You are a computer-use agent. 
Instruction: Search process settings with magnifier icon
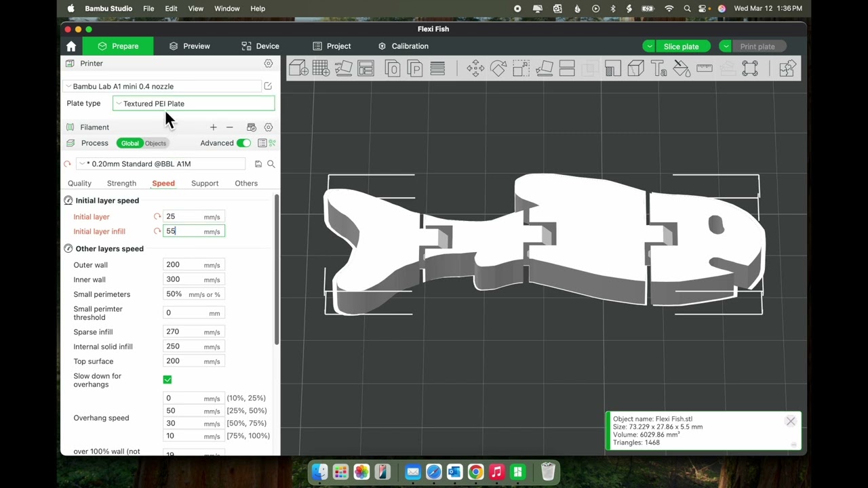click(271, 164)
